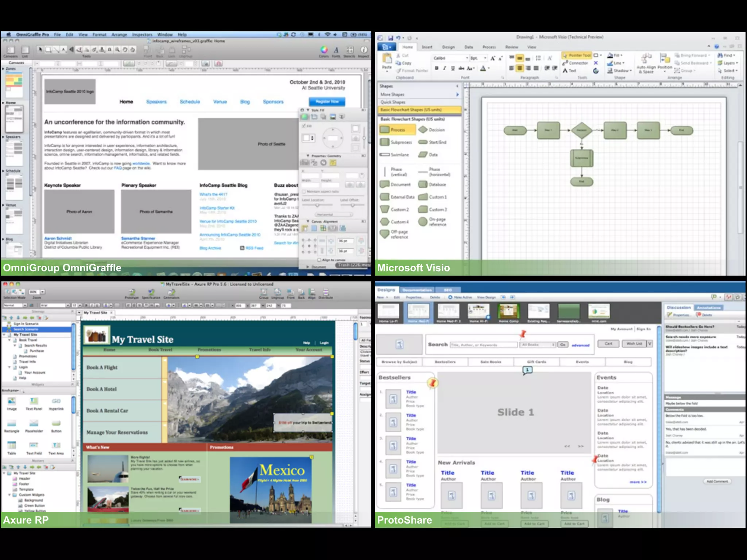Click the Go button in ProtoShare search
The height and width of the screenshot is (560, 747).
point(563,345)
